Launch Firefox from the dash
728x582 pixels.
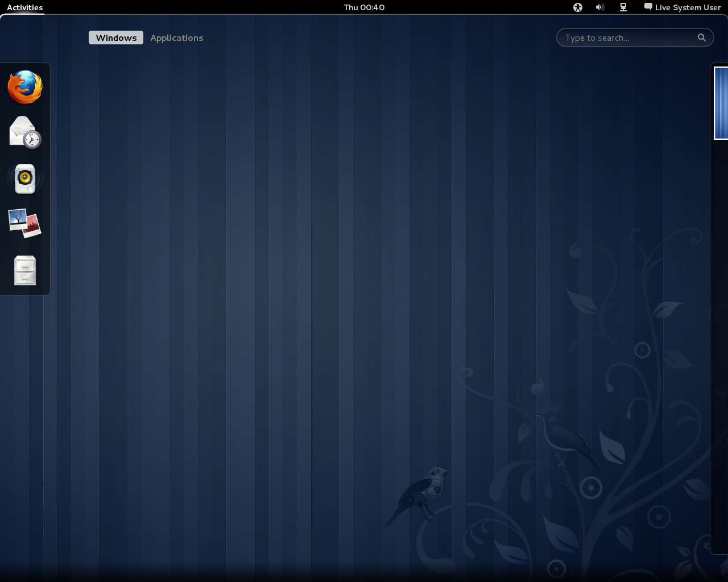(x=25, y=87)
